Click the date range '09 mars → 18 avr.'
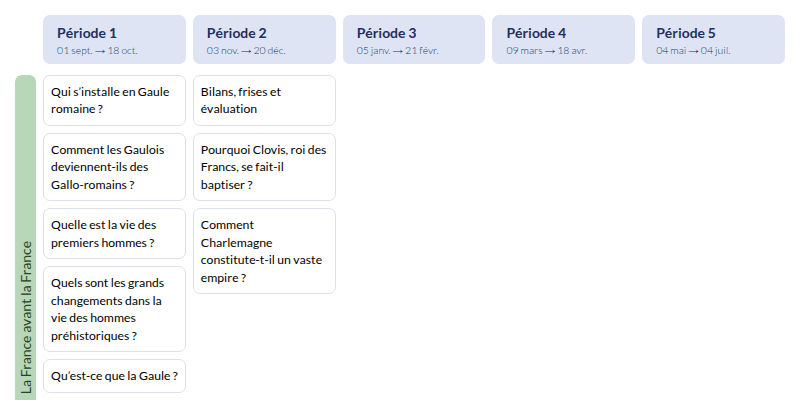 coord(548,50)
